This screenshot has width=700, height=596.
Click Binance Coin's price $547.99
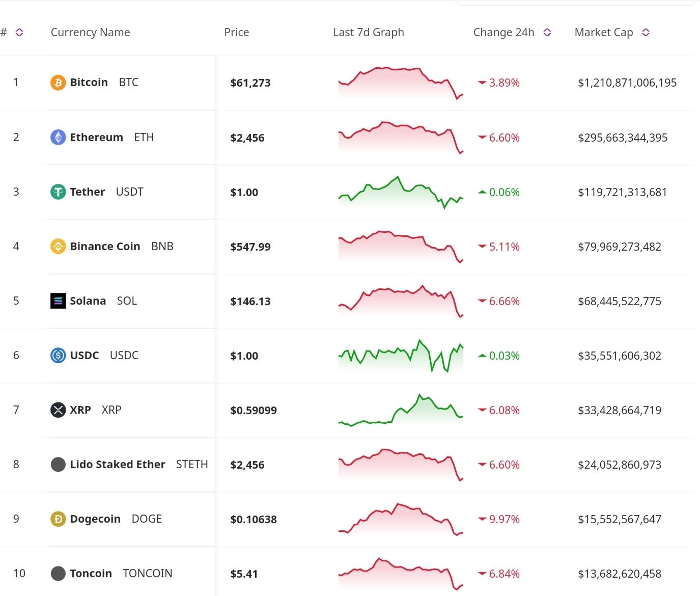(x=250, y=247)
